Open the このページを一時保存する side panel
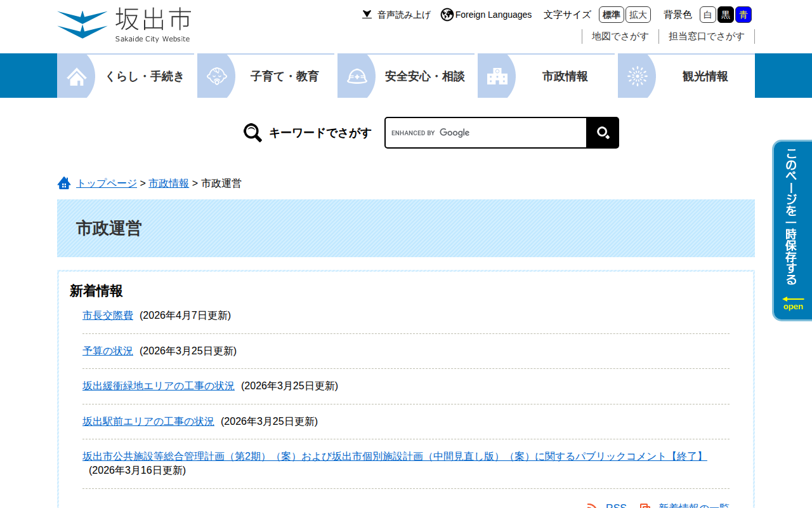The width and height of the screenshot is (812, 508). tap(792, 230)
